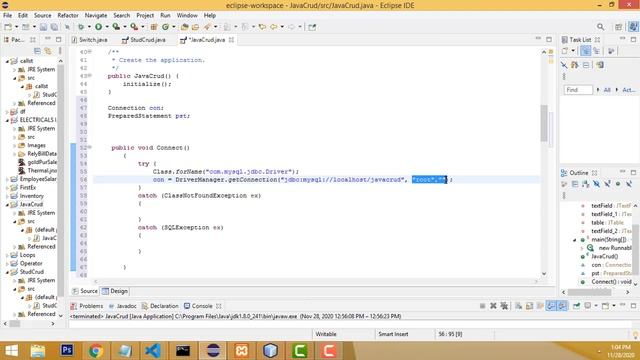Click the All link in Task List

(x=607, y=90)
